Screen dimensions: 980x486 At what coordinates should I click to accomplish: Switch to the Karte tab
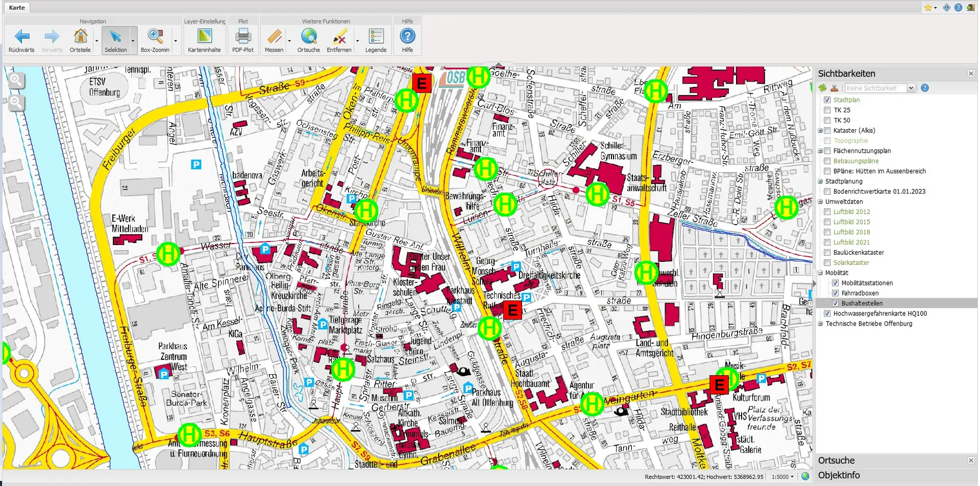17,8
